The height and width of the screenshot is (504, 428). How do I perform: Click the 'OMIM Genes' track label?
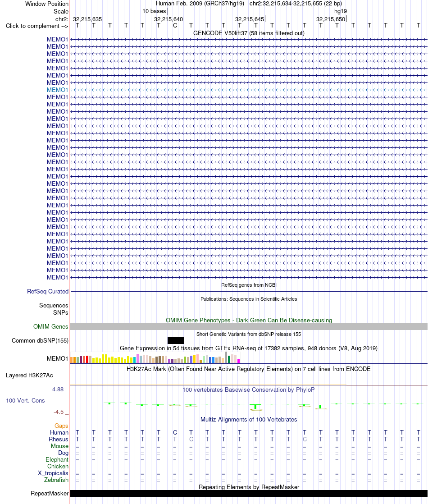pyautogui.click(x=51, y=327)
